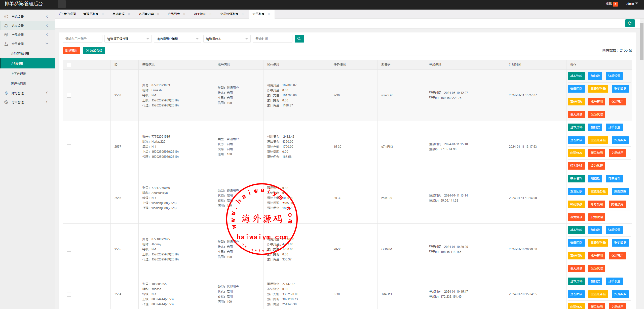Screen dimensions: 644x309
Task: Click the 添加会员 button
Action: 94,51
